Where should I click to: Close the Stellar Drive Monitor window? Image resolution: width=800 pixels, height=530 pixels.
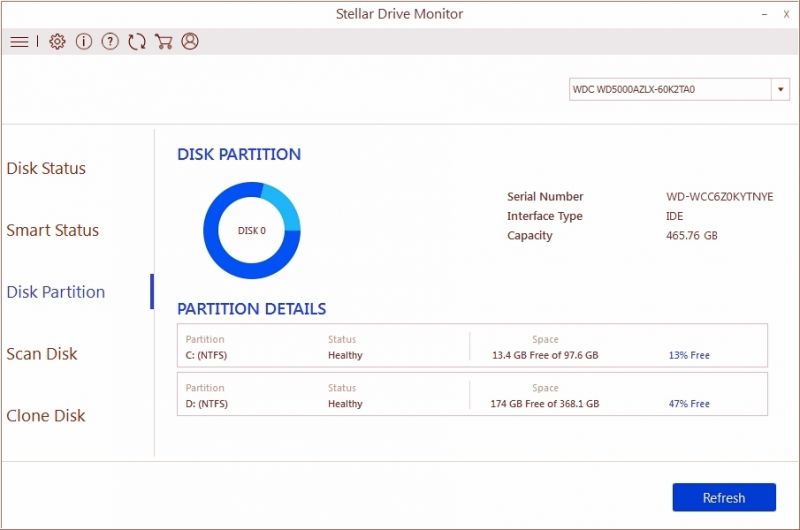[x=786, y=14]
